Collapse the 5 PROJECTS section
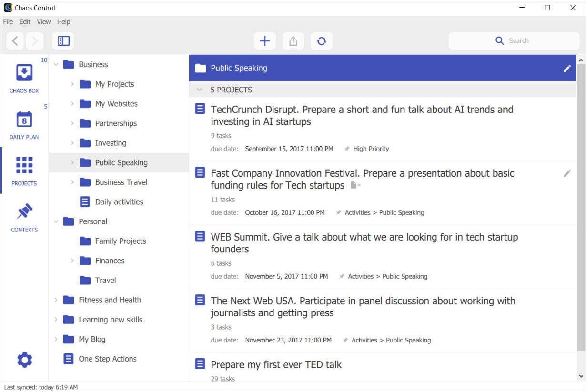Screen dimensions: 586x392 tap(199, 90)
